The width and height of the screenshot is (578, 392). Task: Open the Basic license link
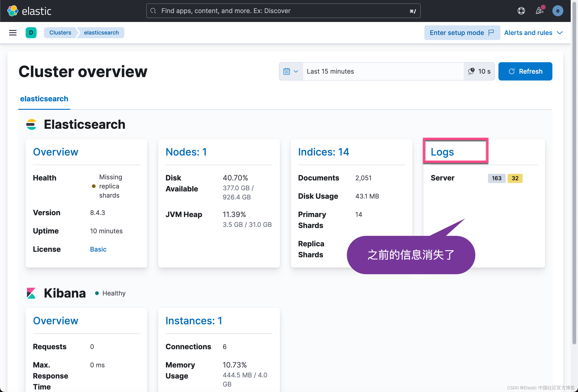point(98,249)
